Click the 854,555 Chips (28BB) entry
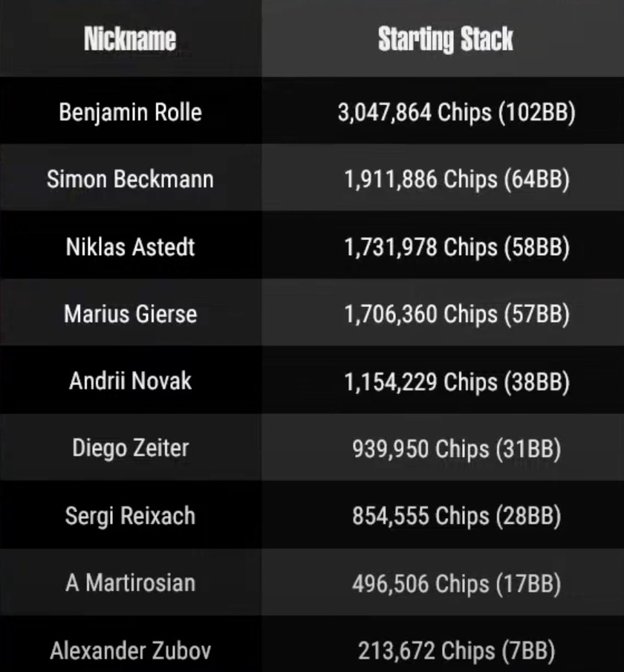 456,515
